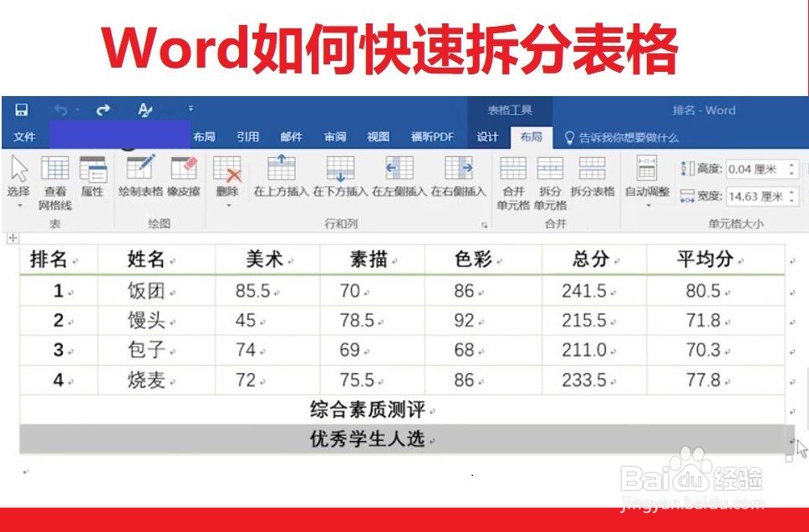The height and width of the screenshot is (532, 809).
Task: Switch to the 福昕PDF tab
Action: [x=432, y=137]
